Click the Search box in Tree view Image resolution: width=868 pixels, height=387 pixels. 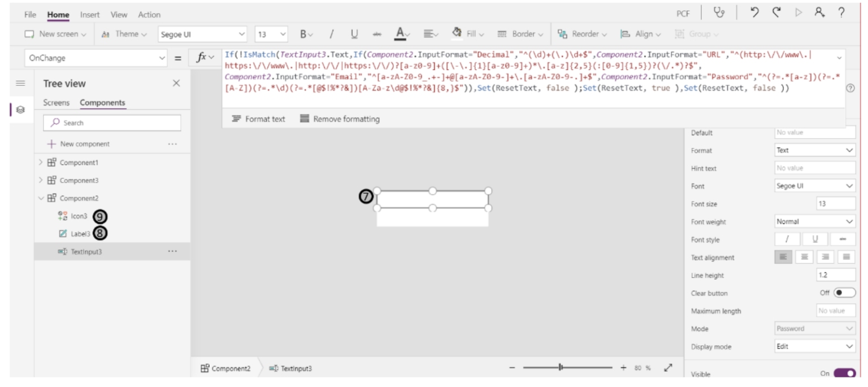pyautogui.click(x=111, y=122)
